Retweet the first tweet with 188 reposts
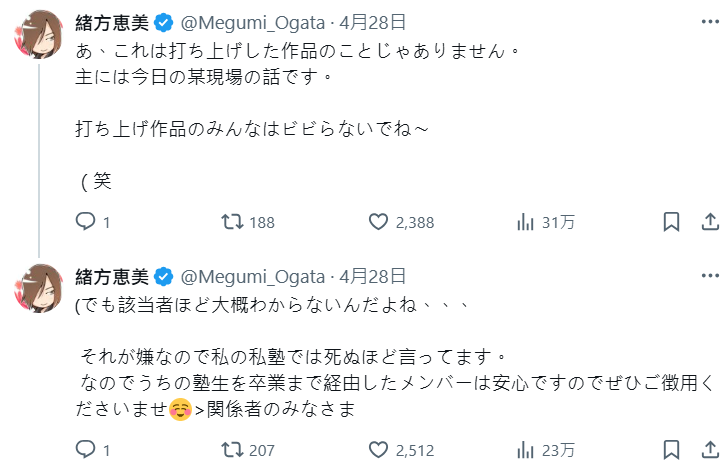The image size is (727, 468). [232, 222]
